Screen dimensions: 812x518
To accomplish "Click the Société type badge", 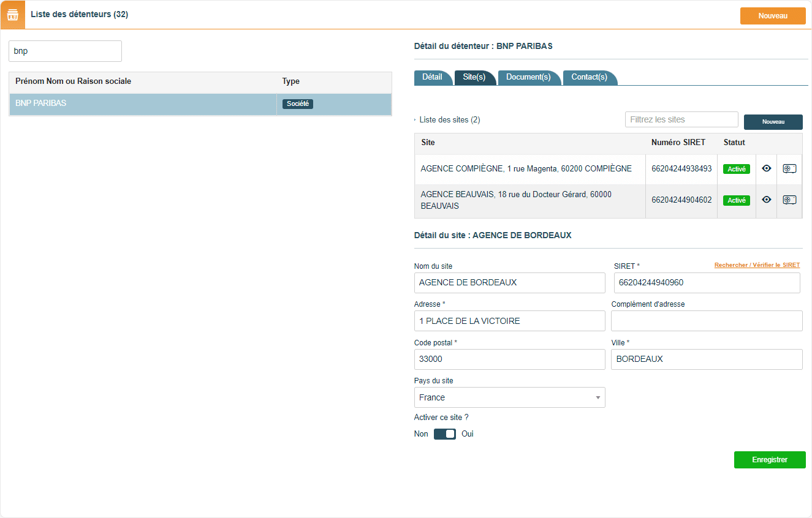I will [298, 104].
